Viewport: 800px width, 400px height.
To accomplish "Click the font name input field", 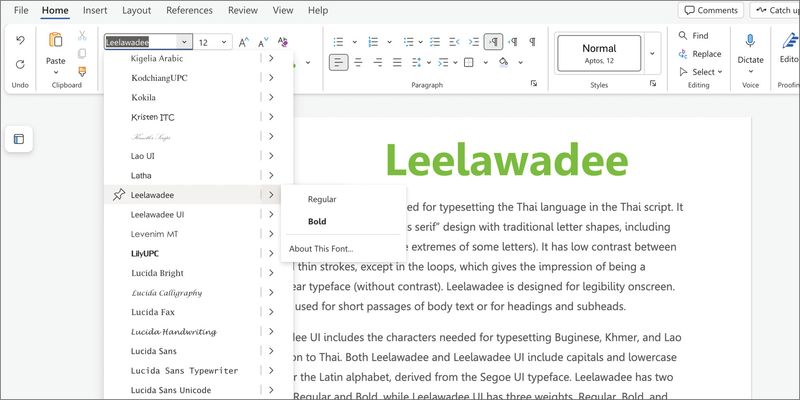I will [x=140, y=42].
